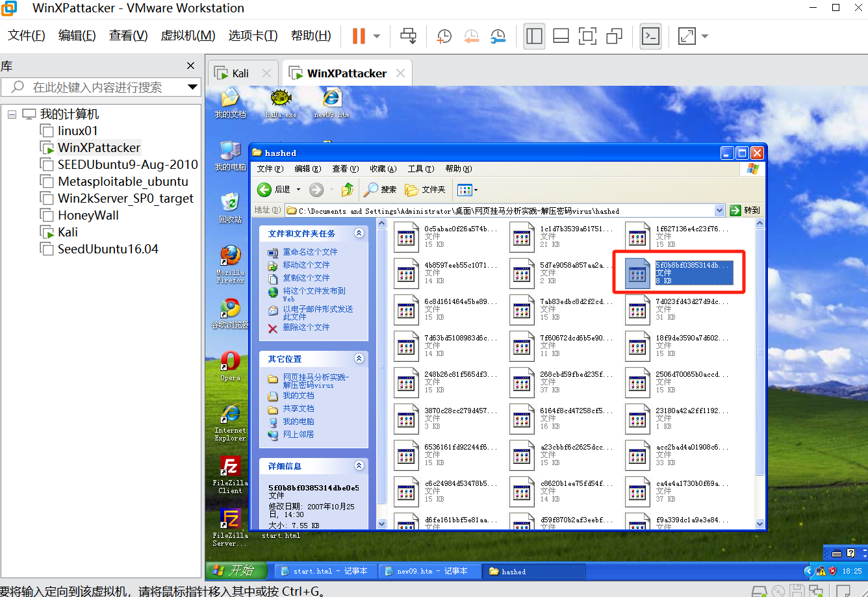Toggle the 文件夹 folders pane button
The image size is (868, 597).
pos(426,190)
